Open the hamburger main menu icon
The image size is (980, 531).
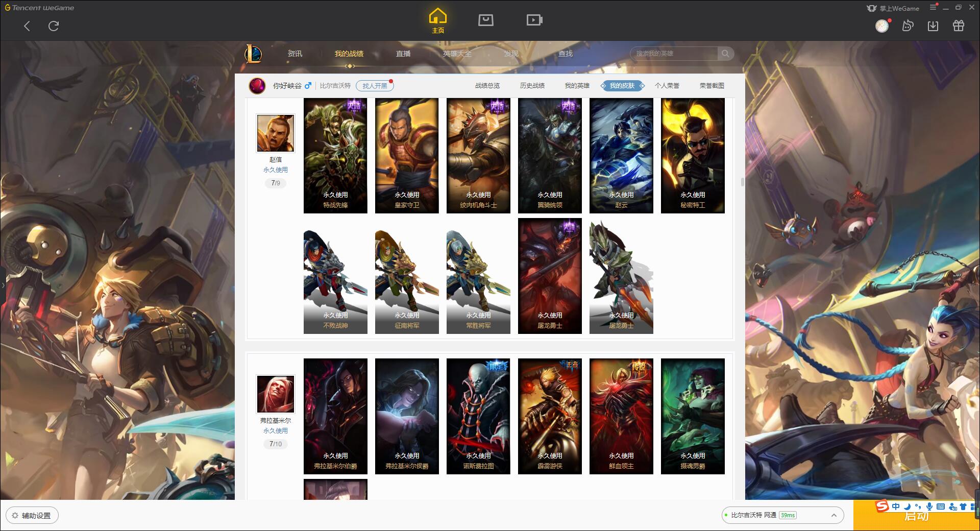pyautogui.click(x=934, y=7)
